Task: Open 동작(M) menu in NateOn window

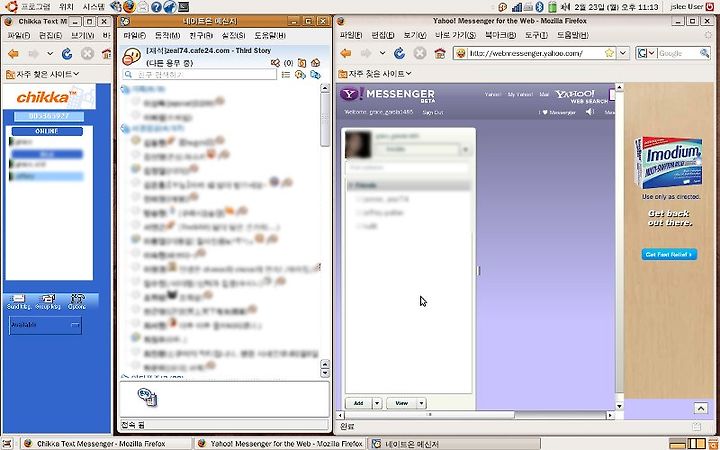Action: (x=167, y=35)
